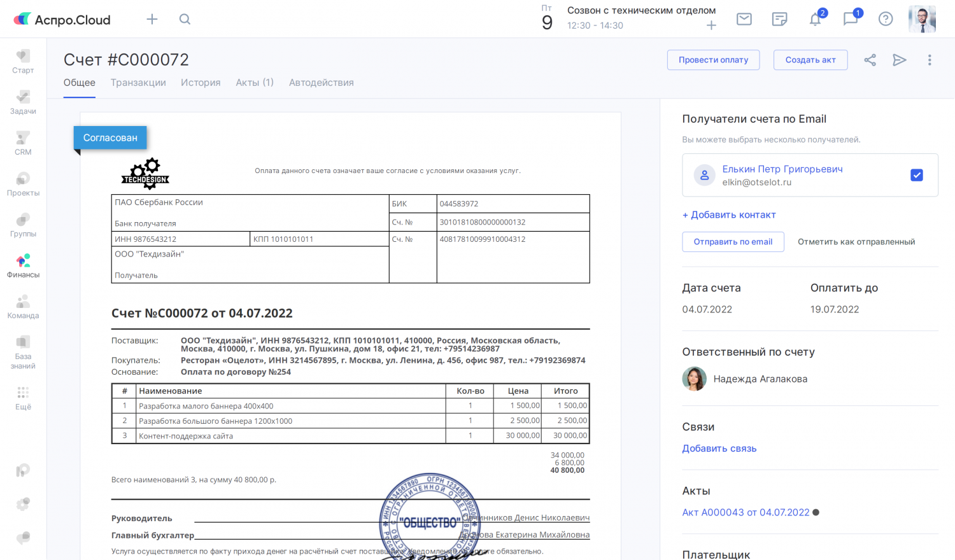
Task: Expand the Ещё sidebar menu
Action: pyautogui.click(x=23, y=398)
